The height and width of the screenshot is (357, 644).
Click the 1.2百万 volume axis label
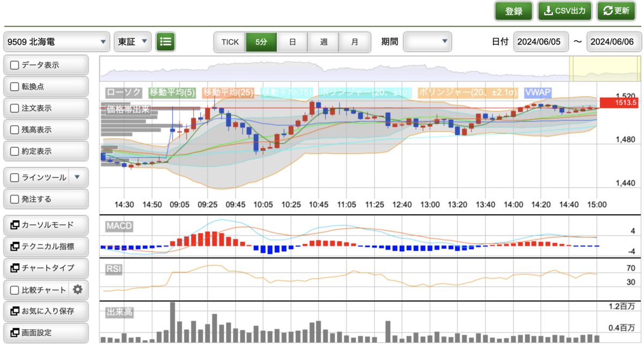pyautogui.click(x=622, y=307)
